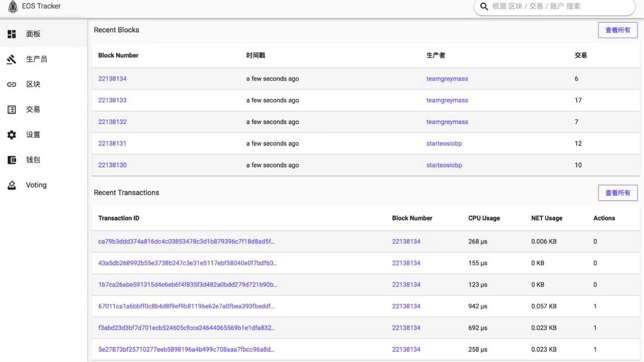
Task: Click the Recent Blocks section title
Action: (116, 30)
